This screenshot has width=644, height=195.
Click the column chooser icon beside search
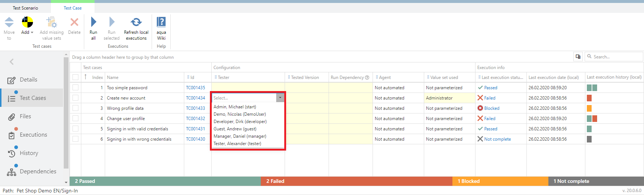pyautogui.click(x=578, y=57)
